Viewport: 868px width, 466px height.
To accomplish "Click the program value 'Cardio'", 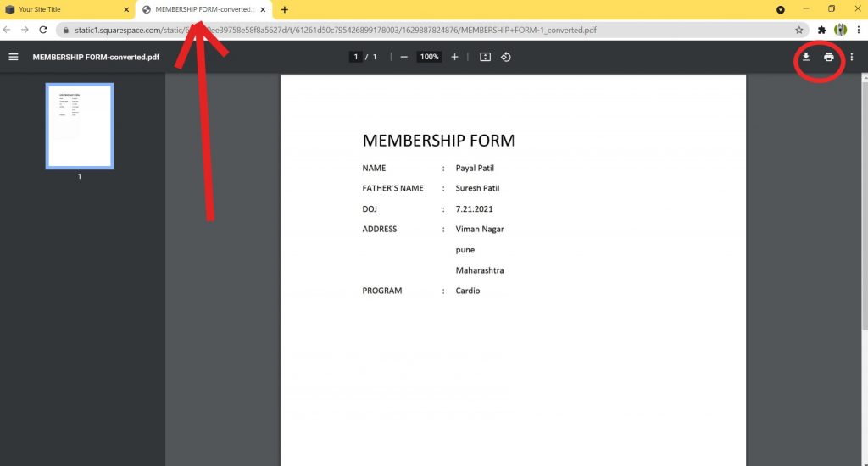I will pos(468,291).
